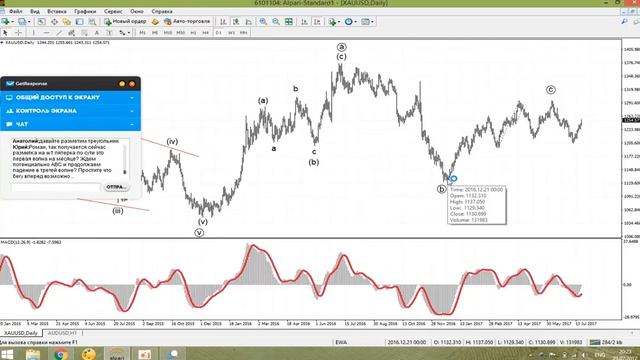640x360 pixels.
Task: Minimize GetResponse panel with orange button
Action: coord(122,84)
